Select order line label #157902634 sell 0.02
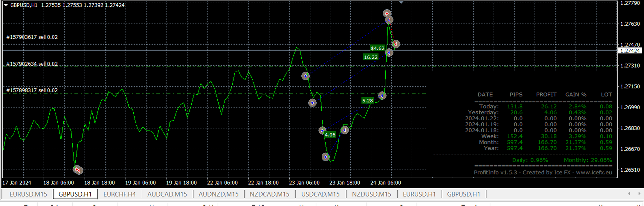 tap(32, 64)
